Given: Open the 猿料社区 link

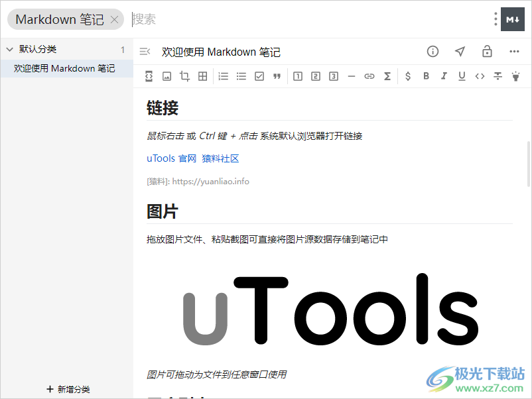Looking at the screenshot, I should point(220,158).
